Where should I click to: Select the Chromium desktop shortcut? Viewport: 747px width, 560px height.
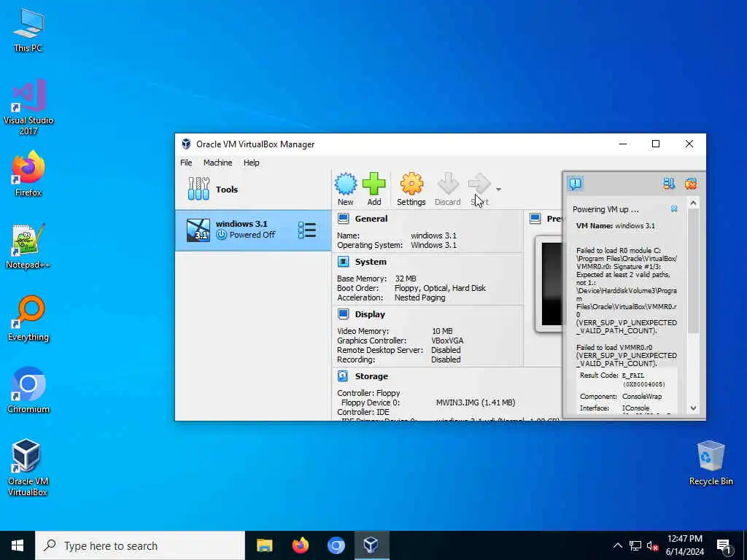coord(28,391)
